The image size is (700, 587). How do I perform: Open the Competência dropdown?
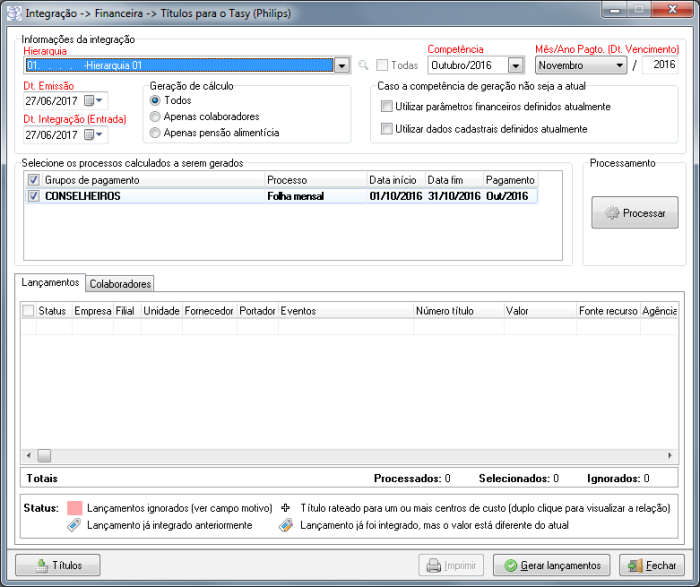tap(515, 66)
